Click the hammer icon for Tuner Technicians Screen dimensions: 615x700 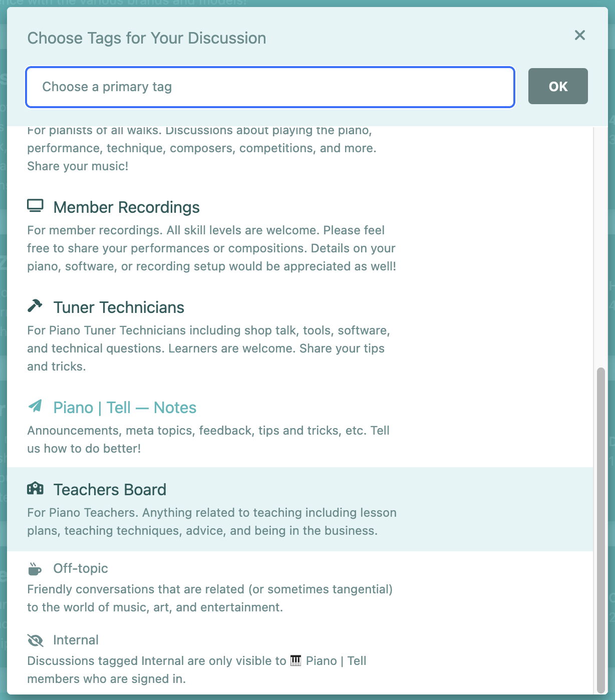pyautogui.click(x=35, y=306)
